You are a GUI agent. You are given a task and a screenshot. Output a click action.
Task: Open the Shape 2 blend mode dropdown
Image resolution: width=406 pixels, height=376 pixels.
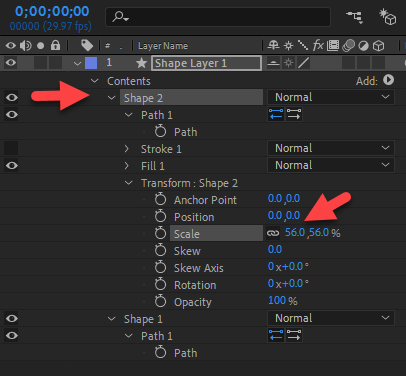331,97
